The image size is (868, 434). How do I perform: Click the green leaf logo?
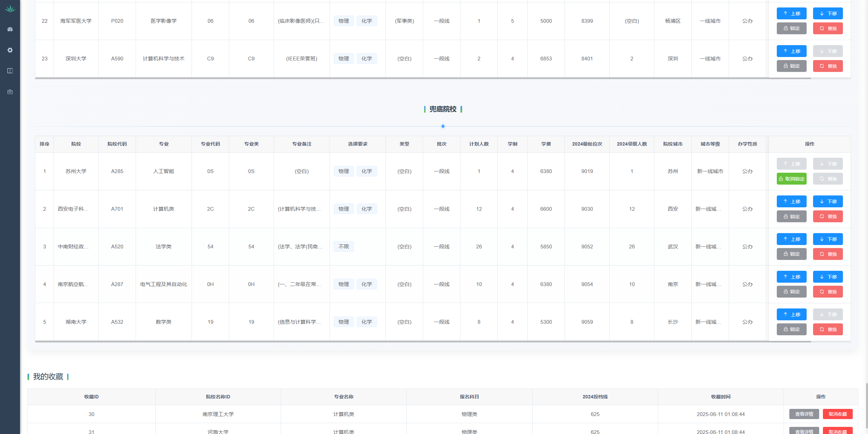(x=10, y=9)
